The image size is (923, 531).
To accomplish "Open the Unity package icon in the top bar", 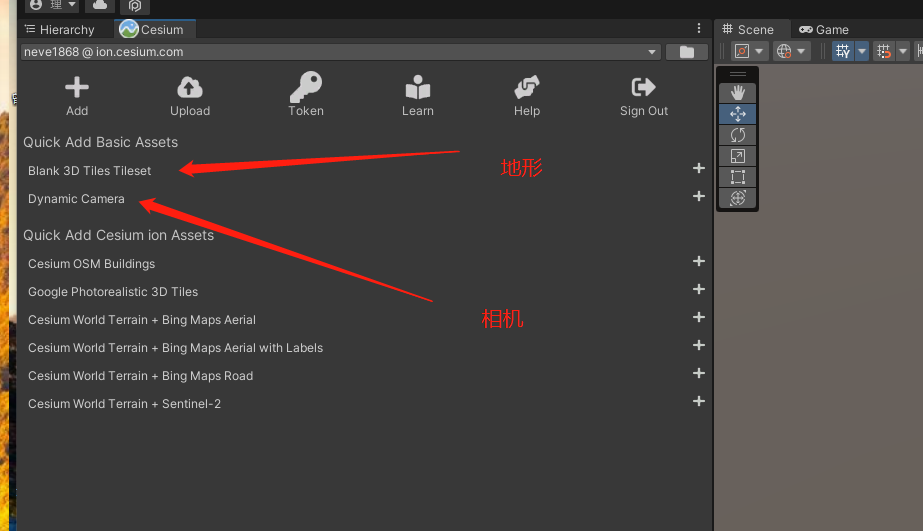I will [x=135, y=6].
